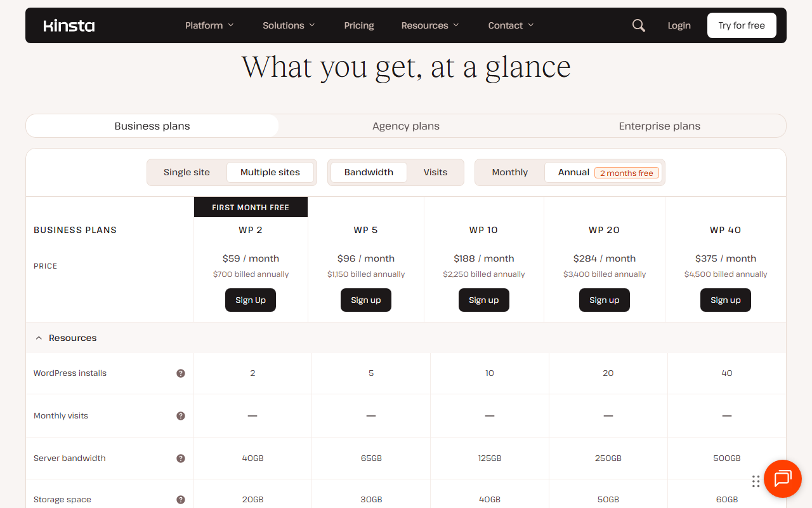
Task: Switch to Agency plans tab
Action: point(406,126)
